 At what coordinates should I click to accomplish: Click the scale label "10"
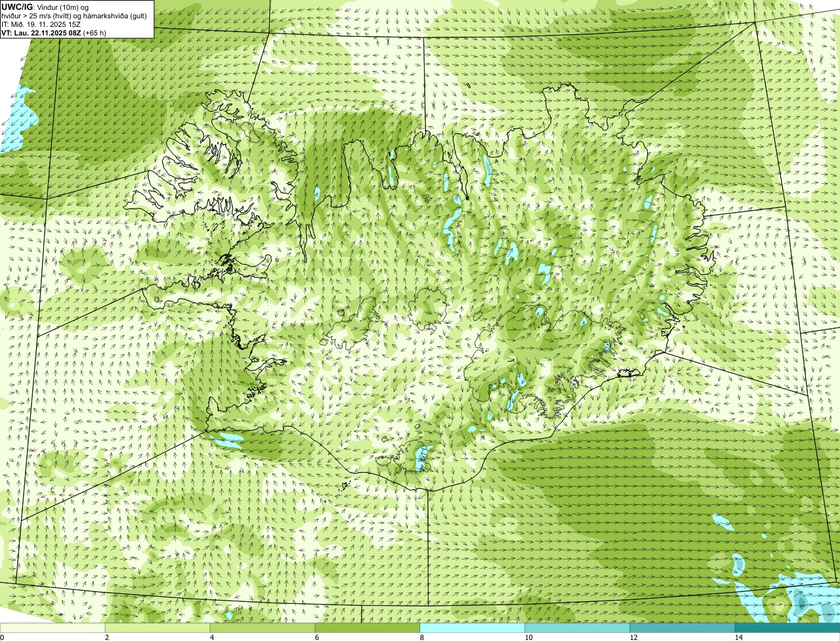point(528,637)
